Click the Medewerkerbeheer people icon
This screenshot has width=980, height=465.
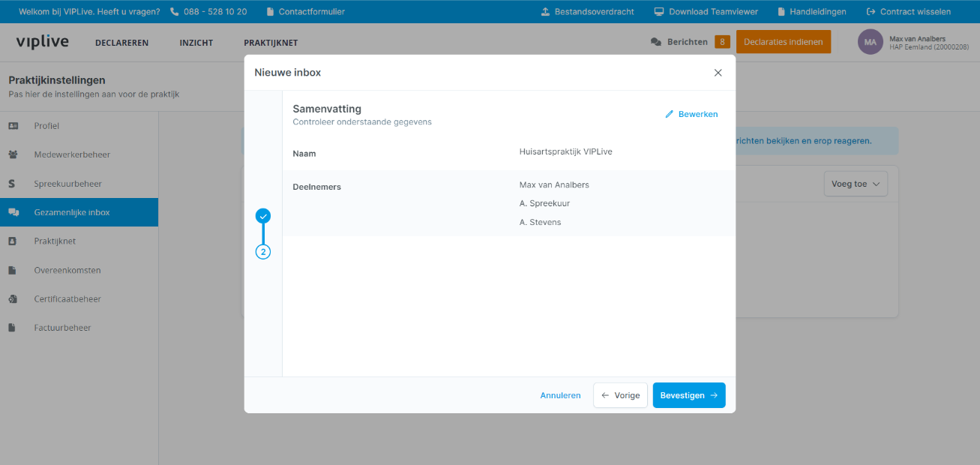point(13,154)
